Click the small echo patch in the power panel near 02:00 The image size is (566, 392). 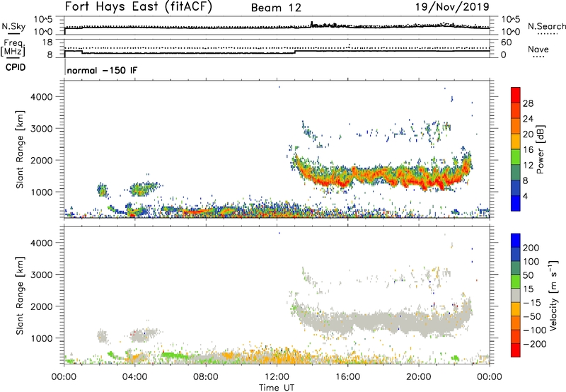pyautogui.click(x=102, y=190)
